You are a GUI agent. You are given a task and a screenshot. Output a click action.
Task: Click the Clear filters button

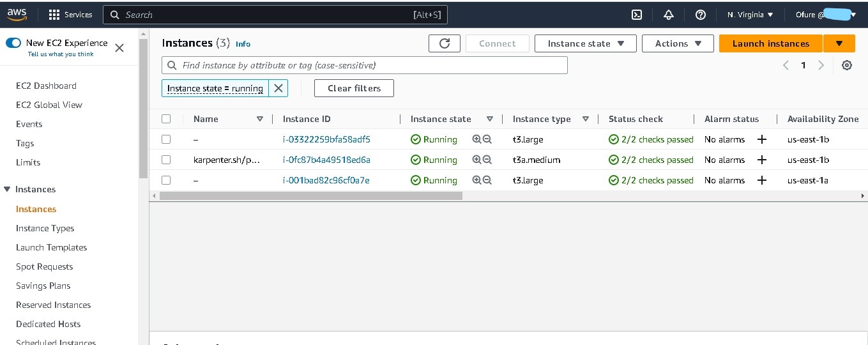click(354, 88)
